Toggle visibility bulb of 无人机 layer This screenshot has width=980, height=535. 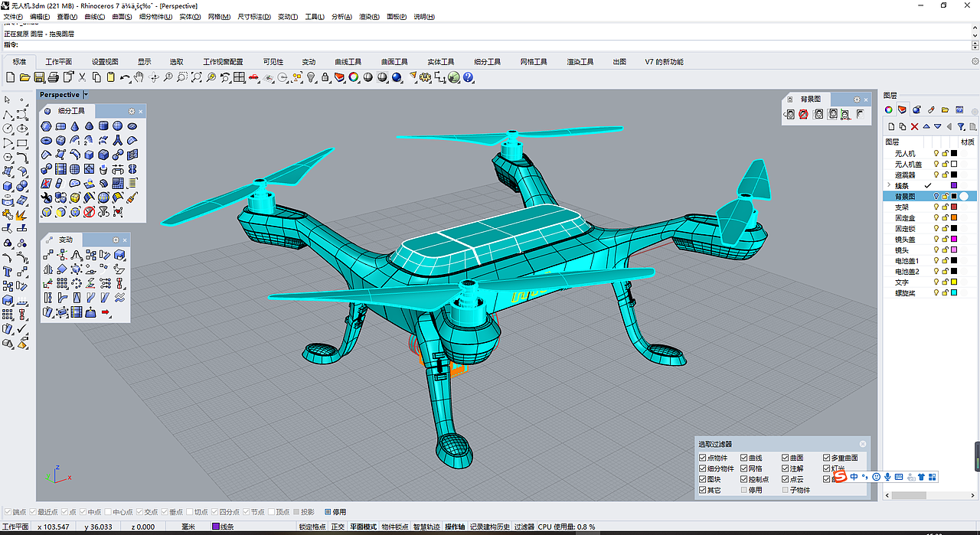[x=936, y=153]
